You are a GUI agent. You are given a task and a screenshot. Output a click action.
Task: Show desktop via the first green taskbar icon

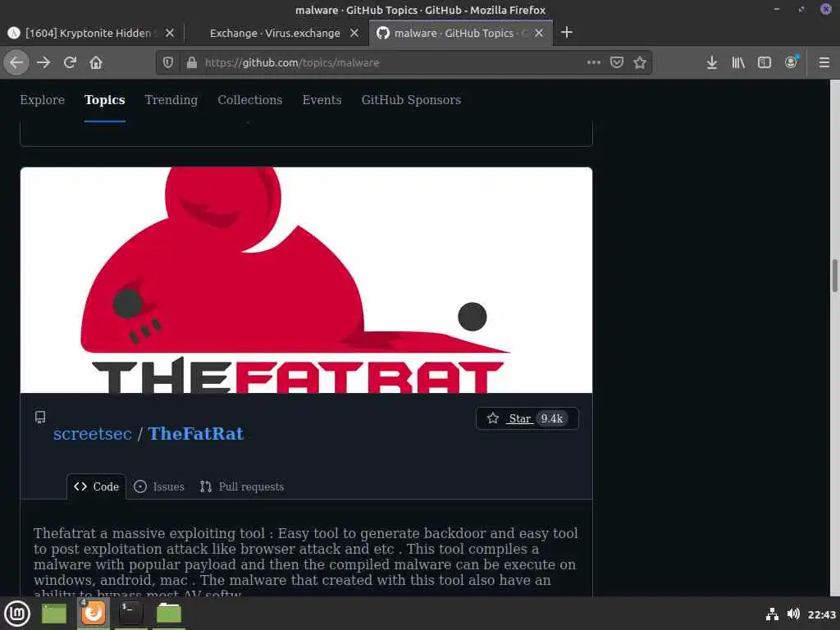[53, 613]
